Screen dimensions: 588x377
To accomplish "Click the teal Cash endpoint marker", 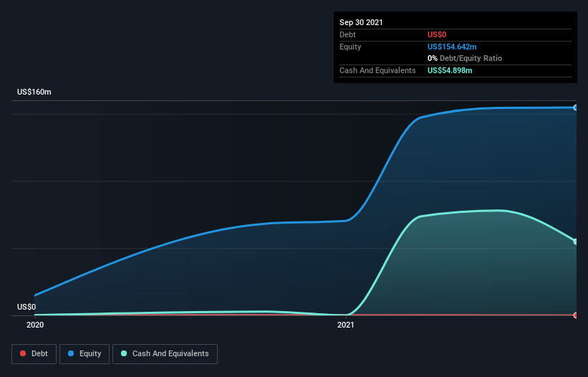I will click(x=576, y=242).
